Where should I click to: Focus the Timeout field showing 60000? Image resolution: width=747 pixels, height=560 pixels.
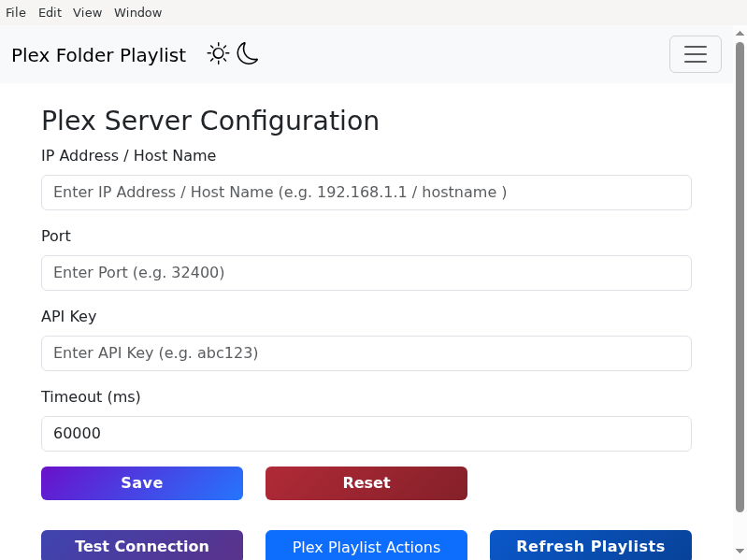[x=366, y=434]
